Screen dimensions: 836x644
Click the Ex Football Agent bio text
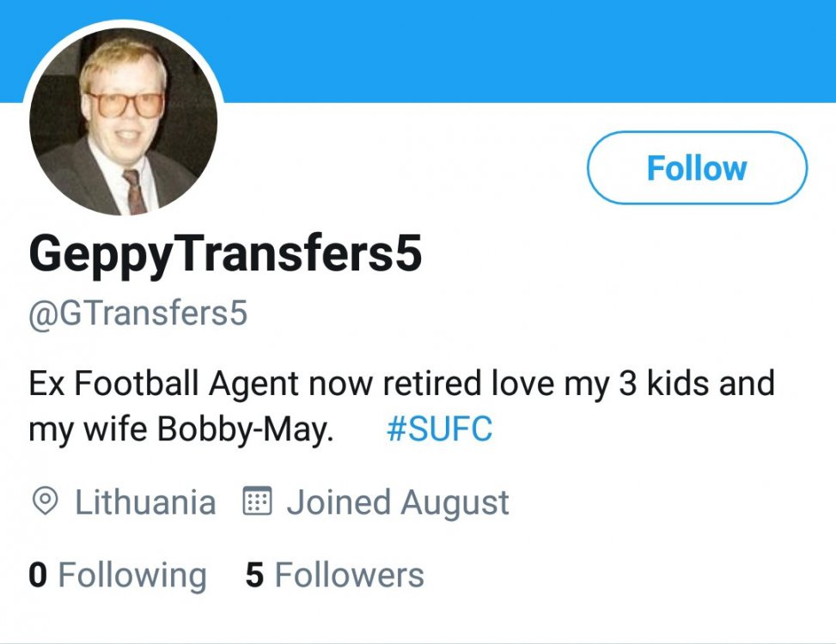click(x=258, y=383)
